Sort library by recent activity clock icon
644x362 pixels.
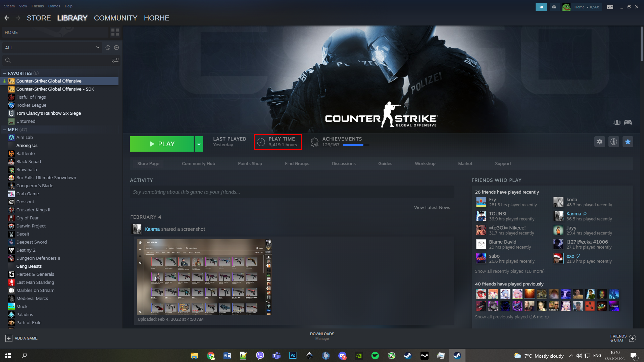[x=108, y=48]
